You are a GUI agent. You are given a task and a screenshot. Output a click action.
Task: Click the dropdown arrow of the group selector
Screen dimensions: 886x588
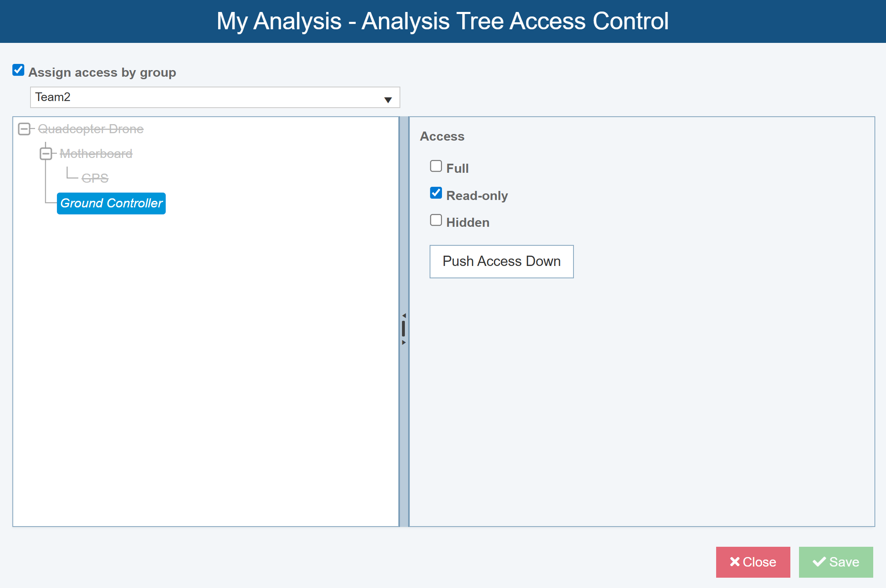click(388, 99)
